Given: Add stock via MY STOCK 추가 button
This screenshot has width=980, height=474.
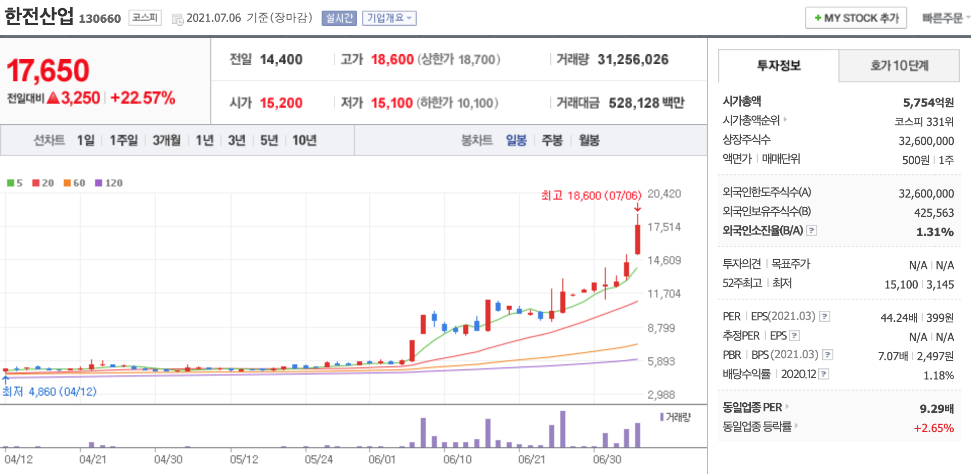Looking at the screenshot, I should coord(856,18).
